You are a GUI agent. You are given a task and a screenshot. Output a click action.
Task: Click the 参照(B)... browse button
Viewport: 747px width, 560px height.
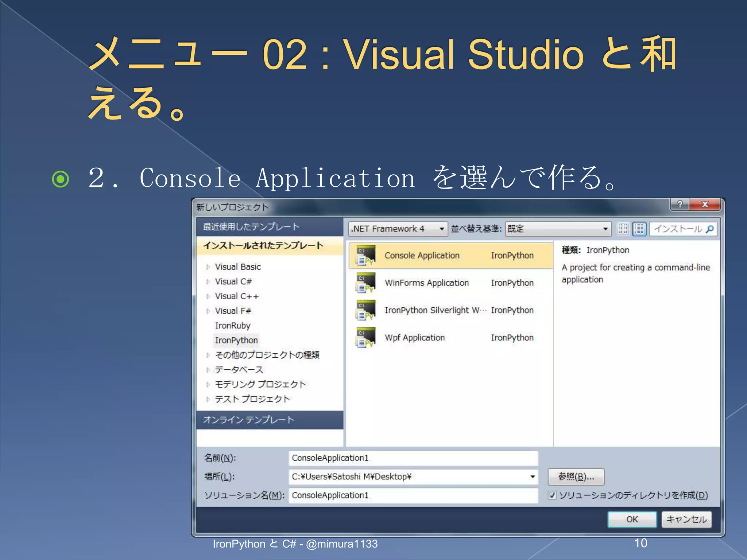click(576, 477)
